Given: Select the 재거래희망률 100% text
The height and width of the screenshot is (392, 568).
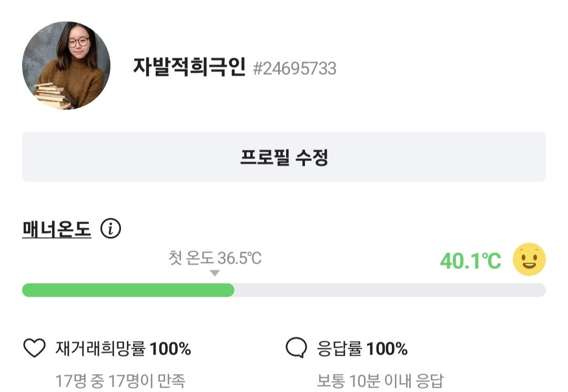Looking at the screenshot, I should click(123, 348).
